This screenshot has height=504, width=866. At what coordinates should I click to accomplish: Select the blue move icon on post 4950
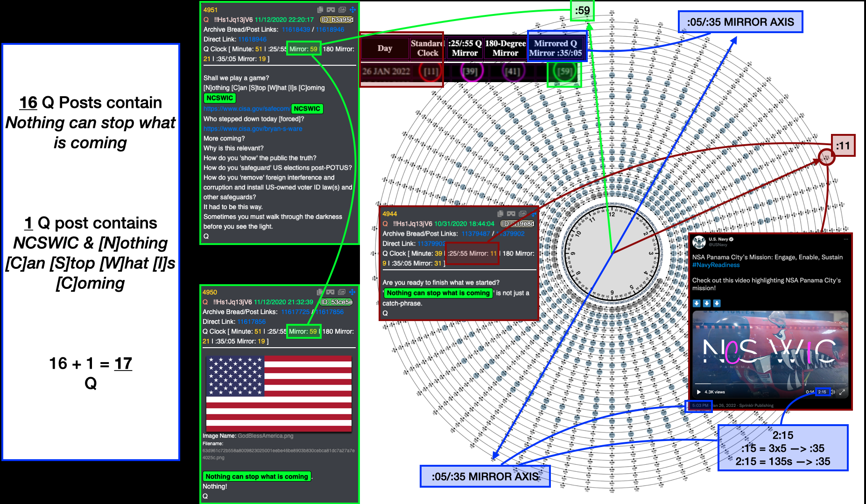352,292
